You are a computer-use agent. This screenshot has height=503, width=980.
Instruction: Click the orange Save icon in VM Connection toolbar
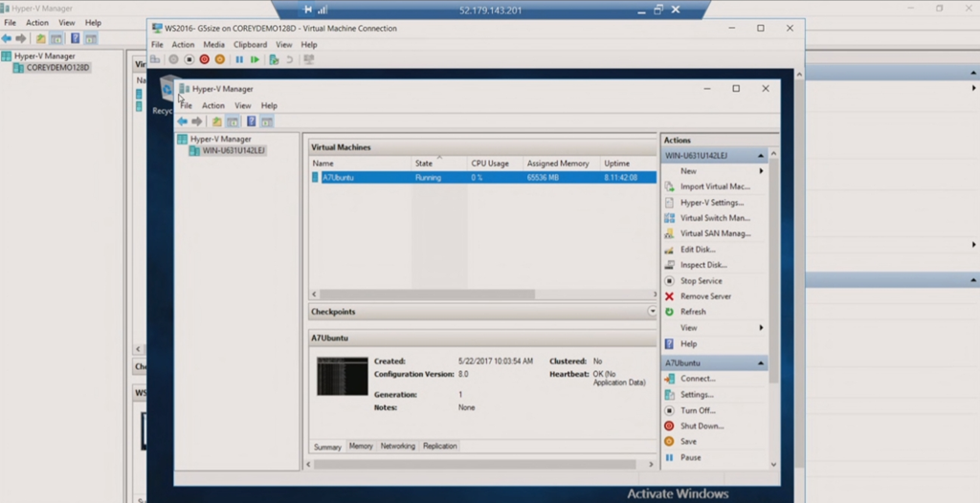coord(219,59)
